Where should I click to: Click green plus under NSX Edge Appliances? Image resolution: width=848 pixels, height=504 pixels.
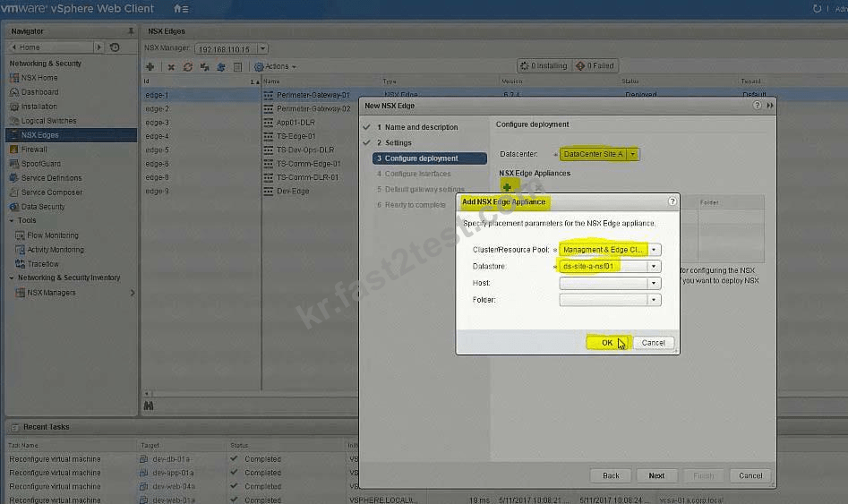coord(508,187)
